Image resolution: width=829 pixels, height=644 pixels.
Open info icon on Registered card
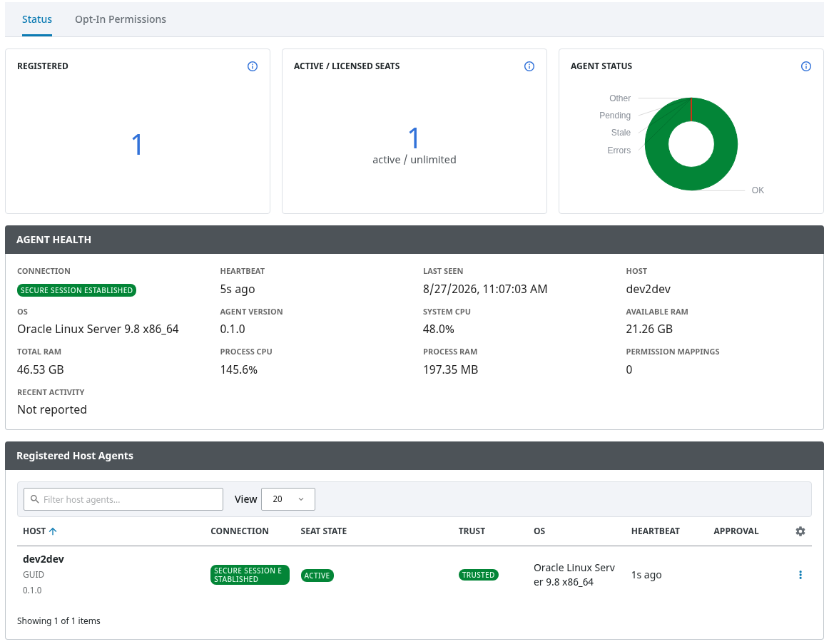coord(252,66)
